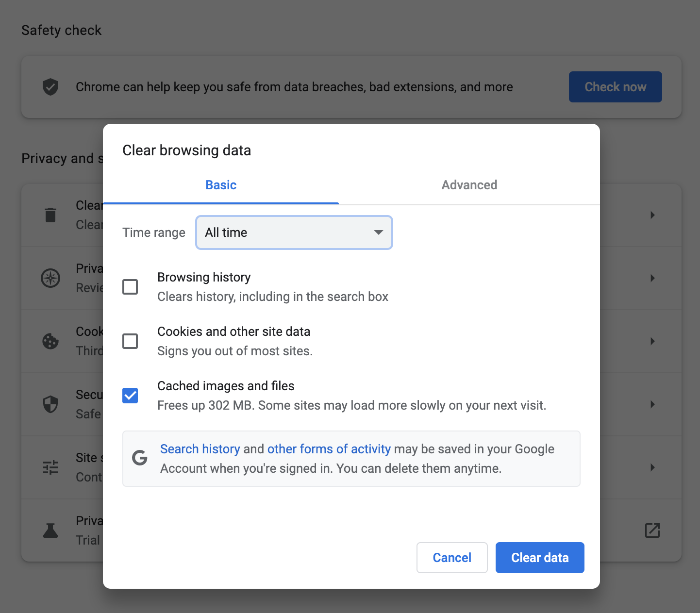Click the Site settings sliders icon
The height and width of the screenshot is (613, 700).
pos(50,467)
